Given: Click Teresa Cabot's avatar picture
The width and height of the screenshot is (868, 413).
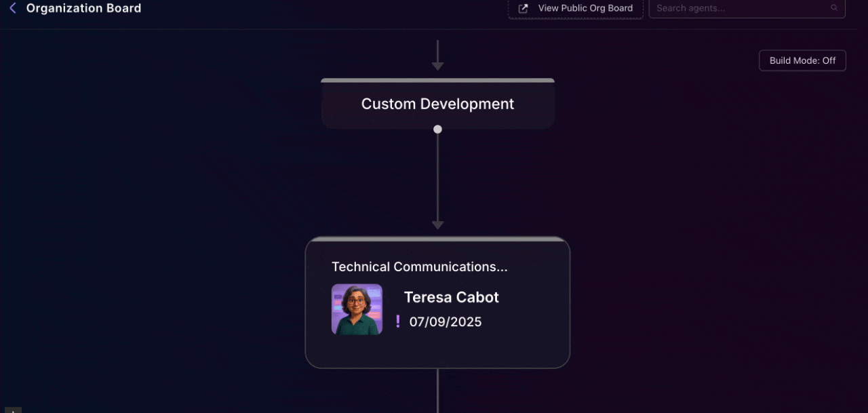Looking at the screenshot, I should [357, 309].
